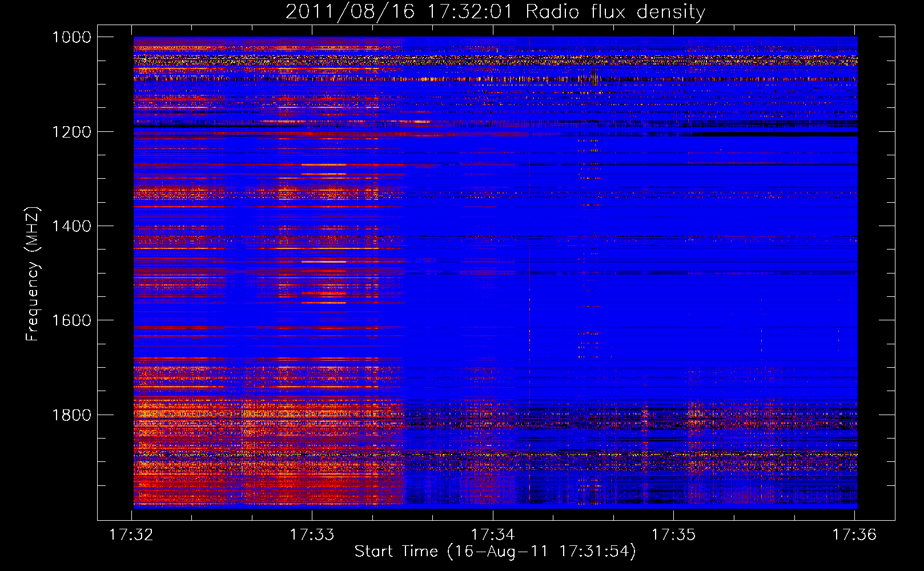924x571 pixels.
Task: Click the 17:33 time tick label
Action: (x=312, y=535)
